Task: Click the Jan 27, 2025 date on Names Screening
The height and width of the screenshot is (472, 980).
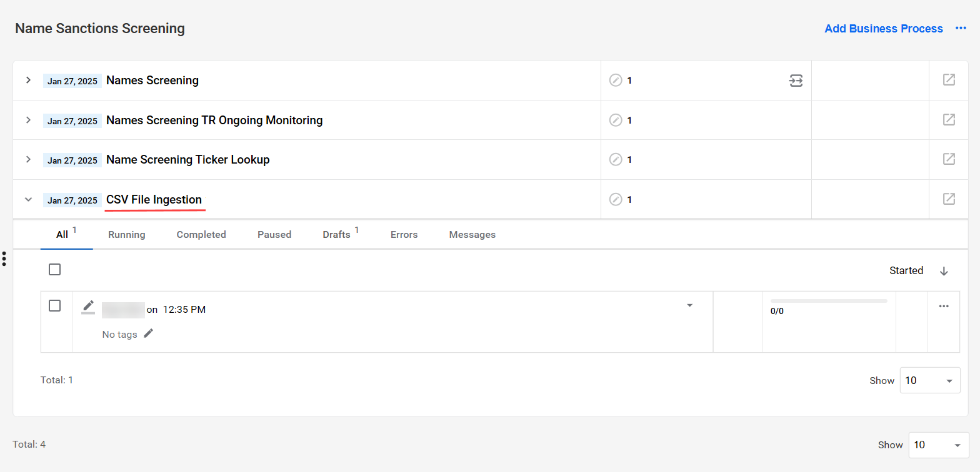Action: [x=72, y=81]
